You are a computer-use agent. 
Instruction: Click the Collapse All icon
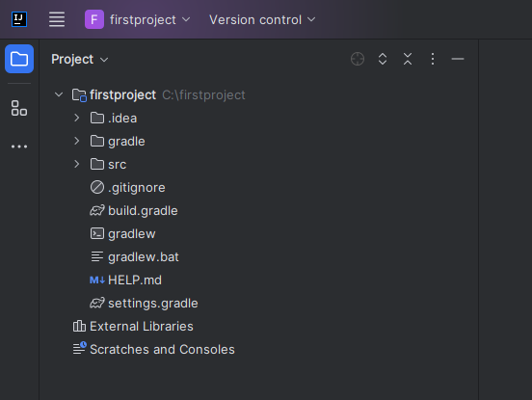tap(408, 59)
